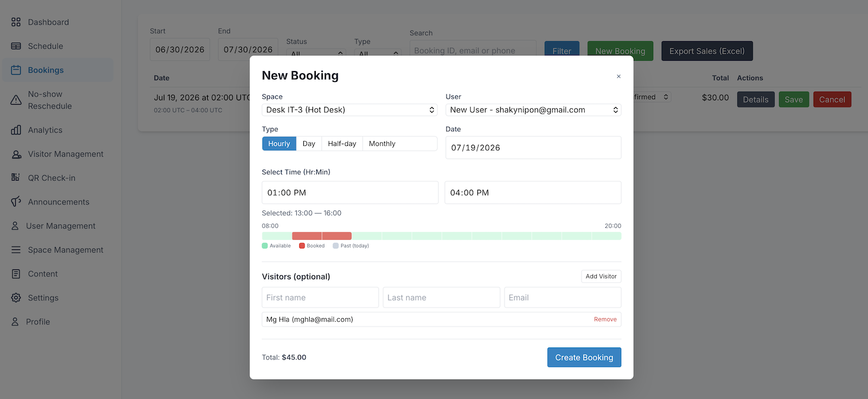Click the 'Mg Hla (mghla@mail.com)' visitor entry
The image size is (868, 399).
[310, 319]
